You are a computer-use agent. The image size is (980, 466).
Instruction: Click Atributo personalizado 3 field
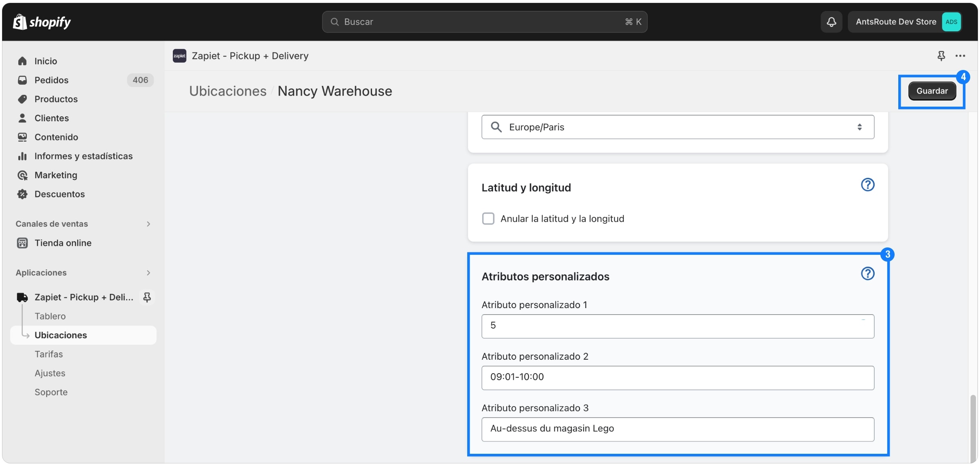point(677,429)
